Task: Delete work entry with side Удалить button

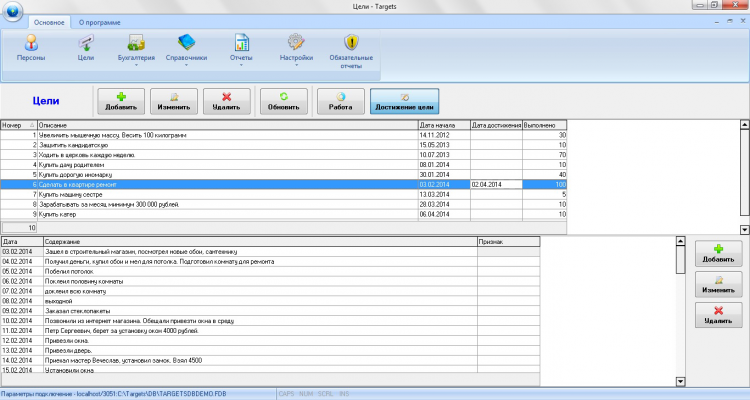Action: (718, 315)
